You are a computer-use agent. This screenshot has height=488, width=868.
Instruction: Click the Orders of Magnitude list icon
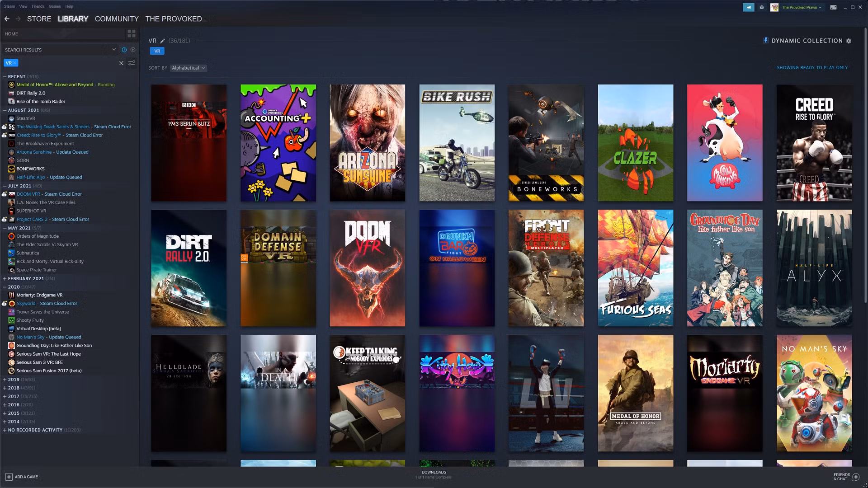[x=12, y=236]
